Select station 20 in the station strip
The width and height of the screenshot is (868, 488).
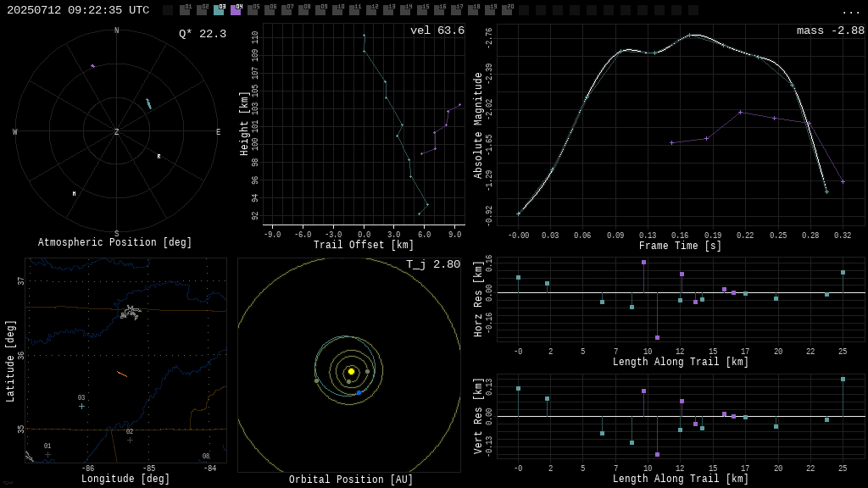(507, 10)
